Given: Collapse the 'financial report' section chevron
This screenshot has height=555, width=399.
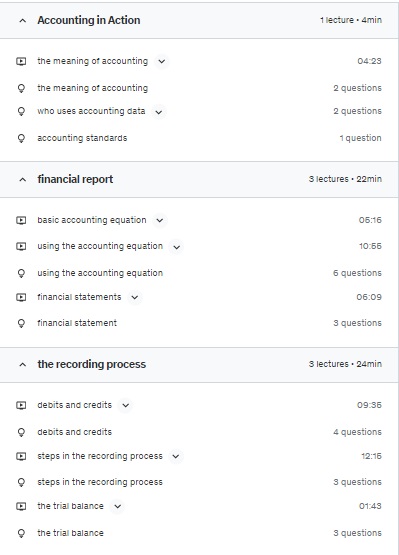Looking at the screenshot, I should point(23,179).
